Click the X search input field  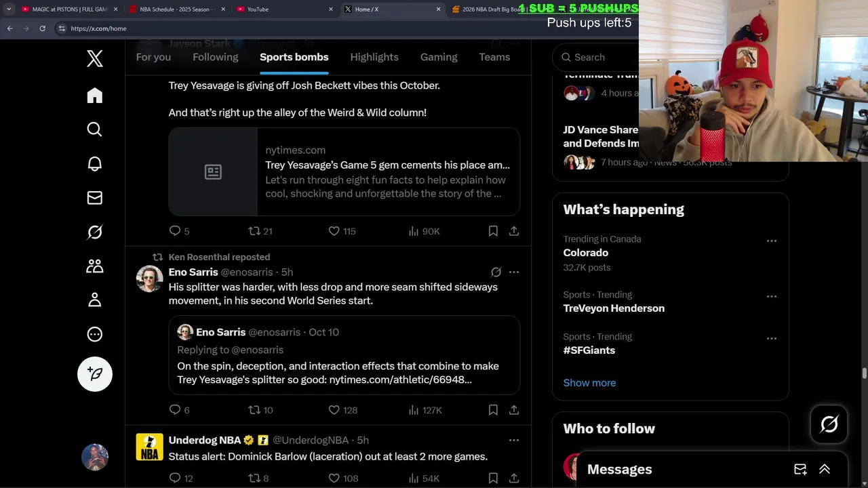point(597,57)
